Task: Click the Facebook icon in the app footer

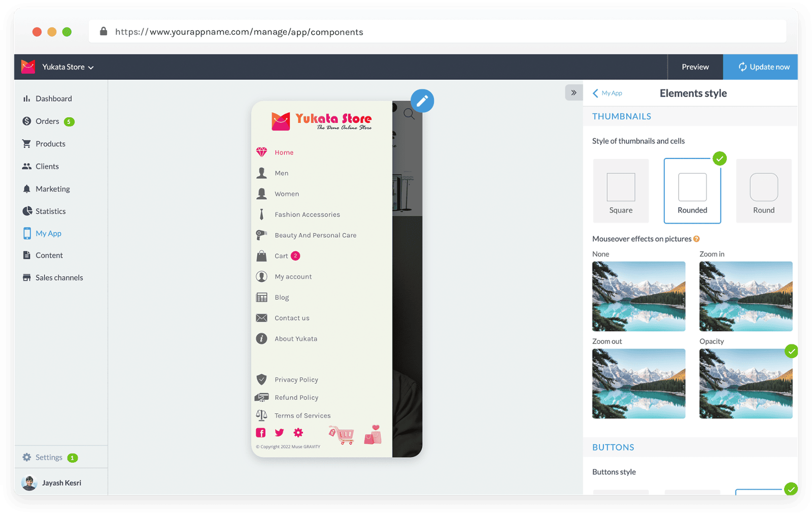Action: (260, 432)
